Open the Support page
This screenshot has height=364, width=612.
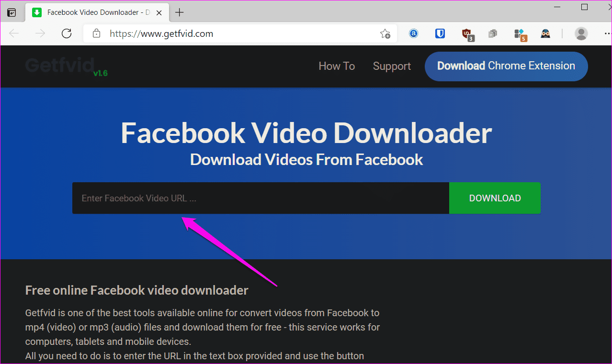(x=392, y=66)
